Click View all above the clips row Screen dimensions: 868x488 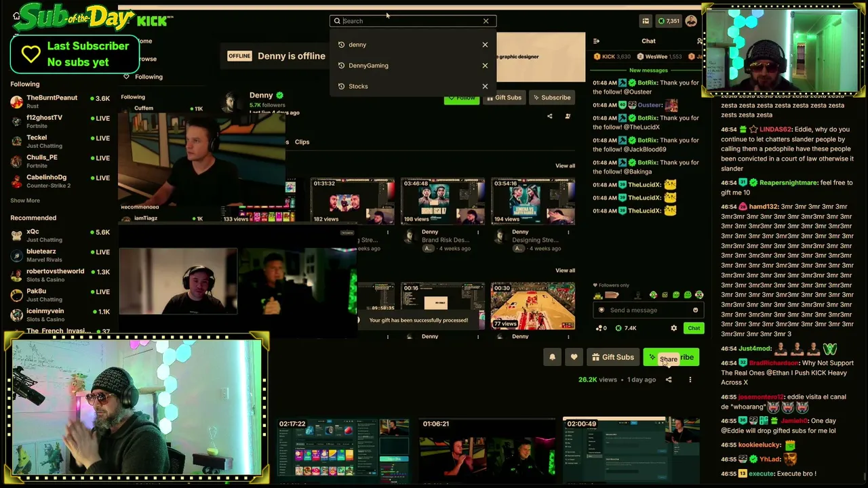click(x=565, y=270)
